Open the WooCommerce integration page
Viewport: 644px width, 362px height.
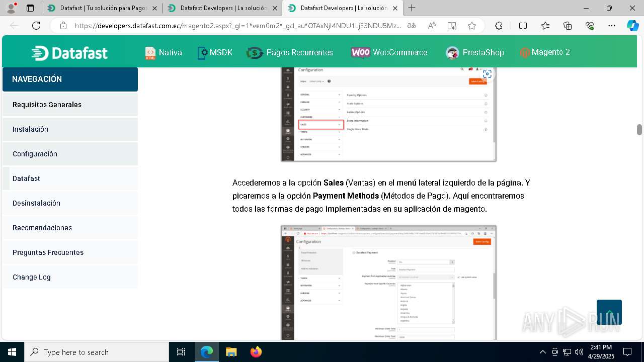pos(389,52)
